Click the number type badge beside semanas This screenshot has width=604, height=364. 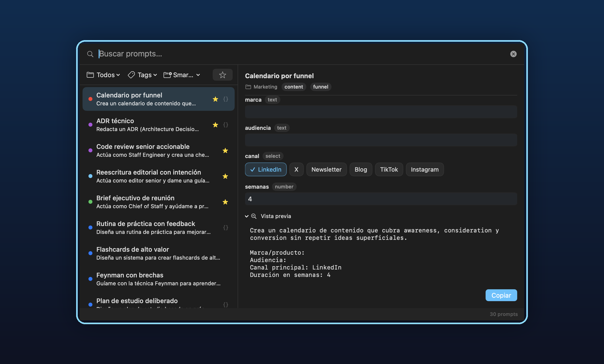click(284, 187)
